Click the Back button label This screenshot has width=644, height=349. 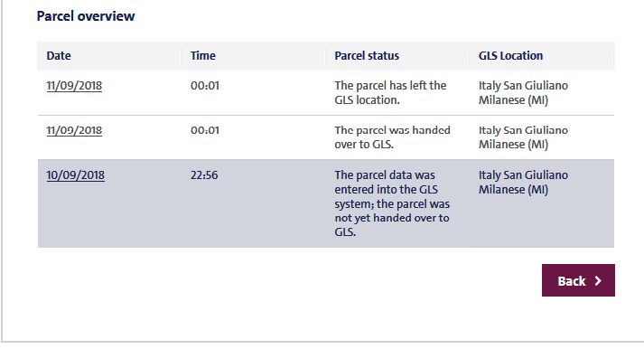(572, 281)
